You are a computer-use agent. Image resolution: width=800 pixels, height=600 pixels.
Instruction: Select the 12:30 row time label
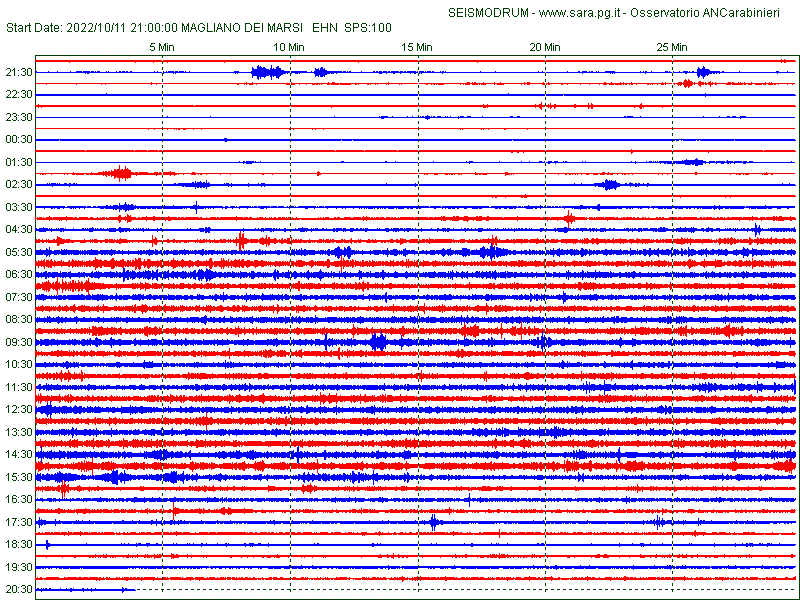pos(19,410)
